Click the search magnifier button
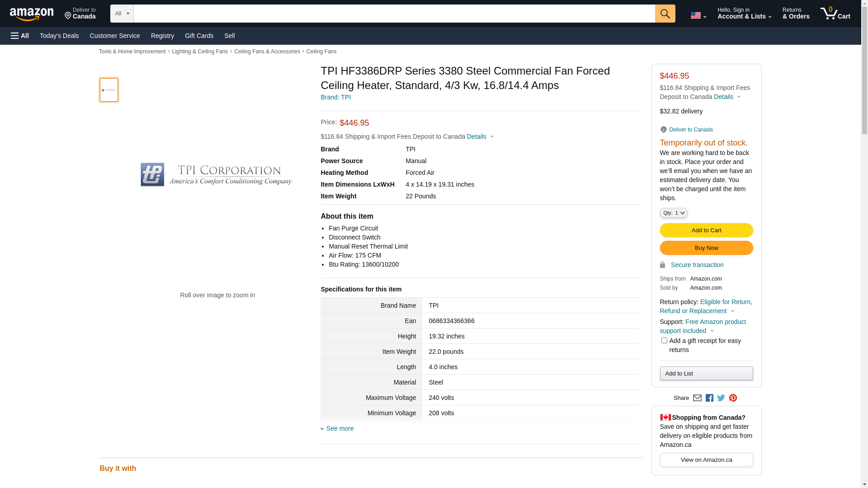868x488 pixels. (665, 14)
